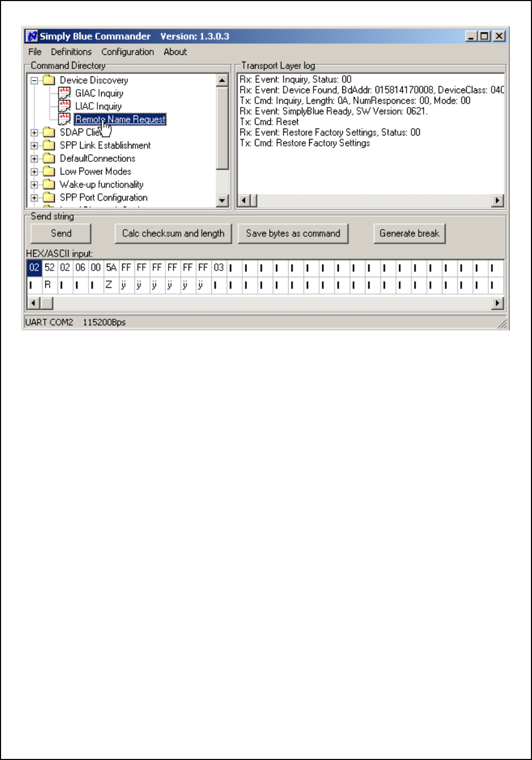532x760 pixels.
Task: Click the Wake-up functionality folder icon
Action: coord(49,184)
